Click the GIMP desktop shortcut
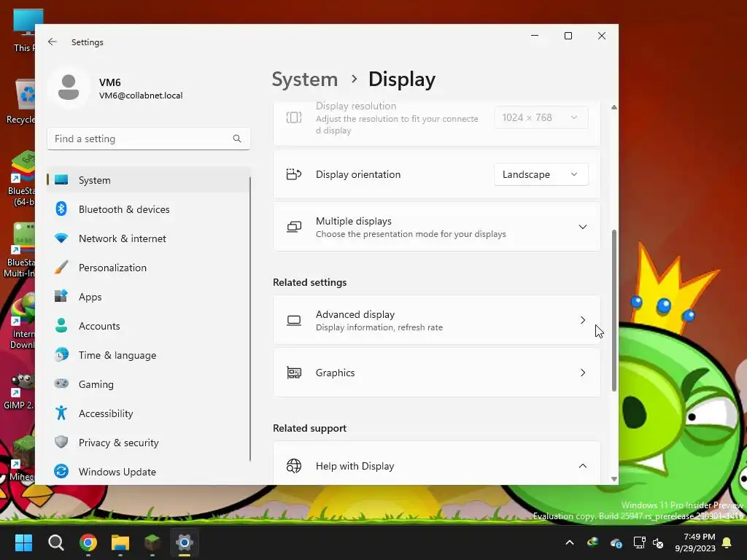The width and height of the screenshot is (747, 560). (18, 392)
